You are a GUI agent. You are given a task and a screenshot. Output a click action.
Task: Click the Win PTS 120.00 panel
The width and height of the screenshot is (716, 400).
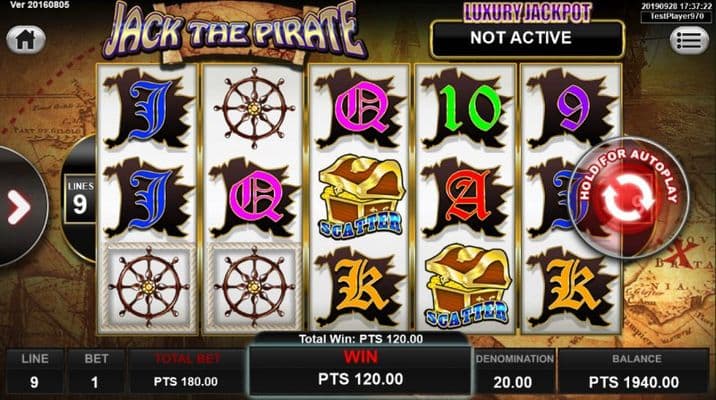click(x=360, y=370)
